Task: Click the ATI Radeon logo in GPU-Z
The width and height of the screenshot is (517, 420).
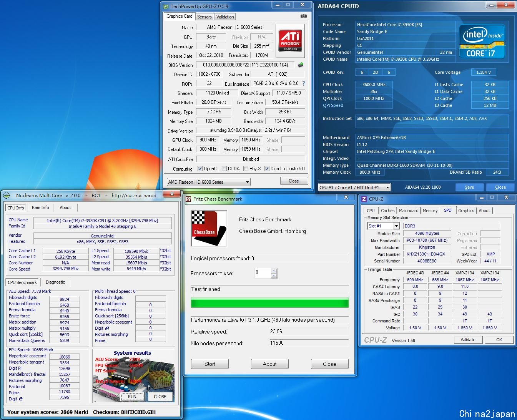Action: [x=290, y=41]
